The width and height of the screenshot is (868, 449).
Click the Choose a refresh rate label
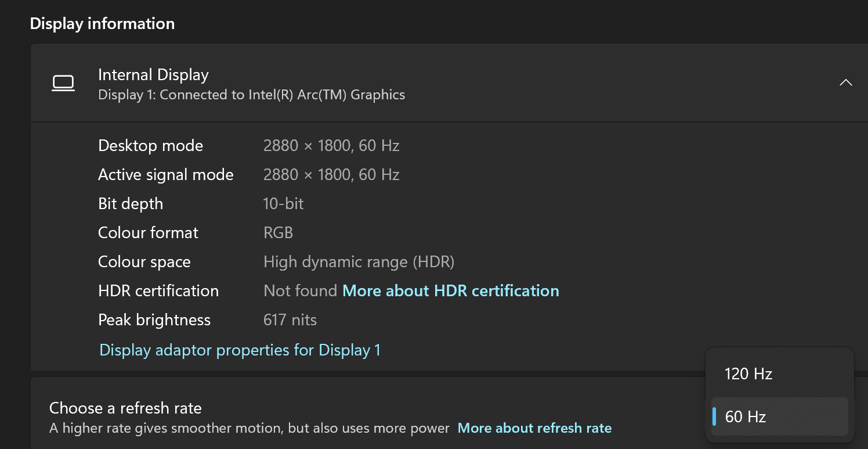[x=125, y=408]
